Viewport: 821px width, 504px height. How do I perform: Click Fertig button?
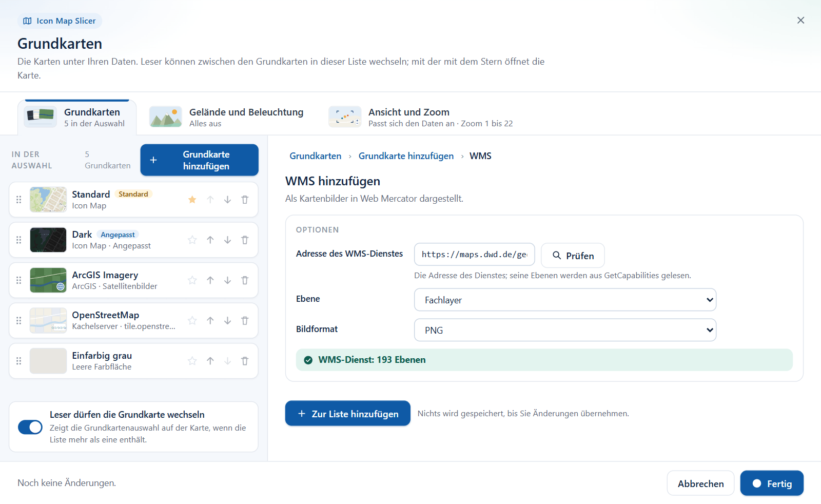point(772,483)
